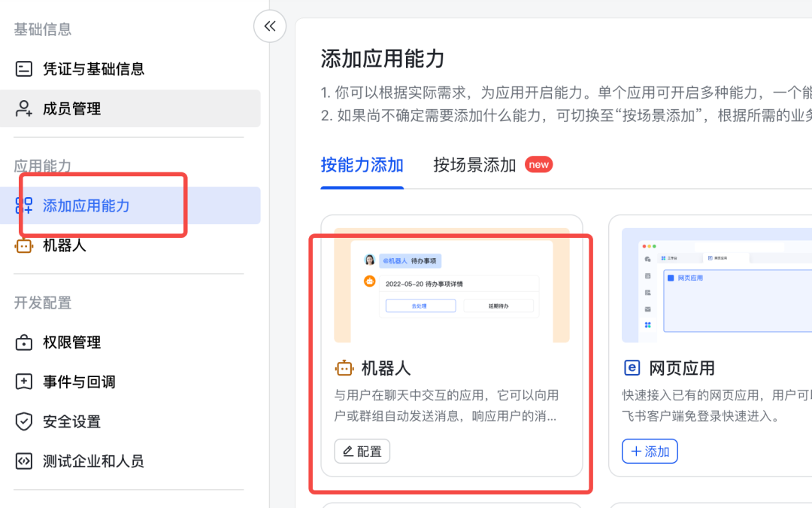Open 权限管理 in the sidebar
Viewport: 812px width, 508px height.
[130, 342]
